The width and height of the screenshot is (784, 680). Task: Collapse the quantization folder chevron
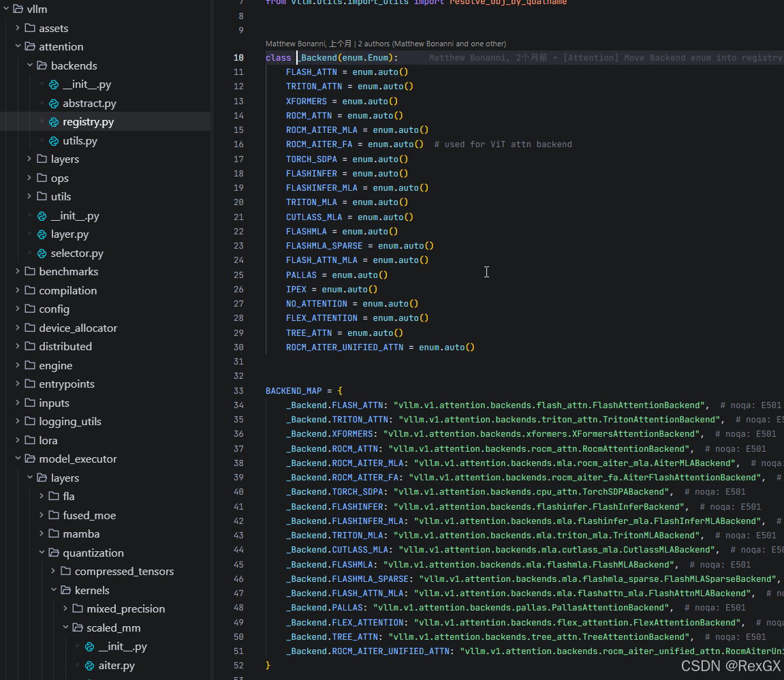(42, 553)
